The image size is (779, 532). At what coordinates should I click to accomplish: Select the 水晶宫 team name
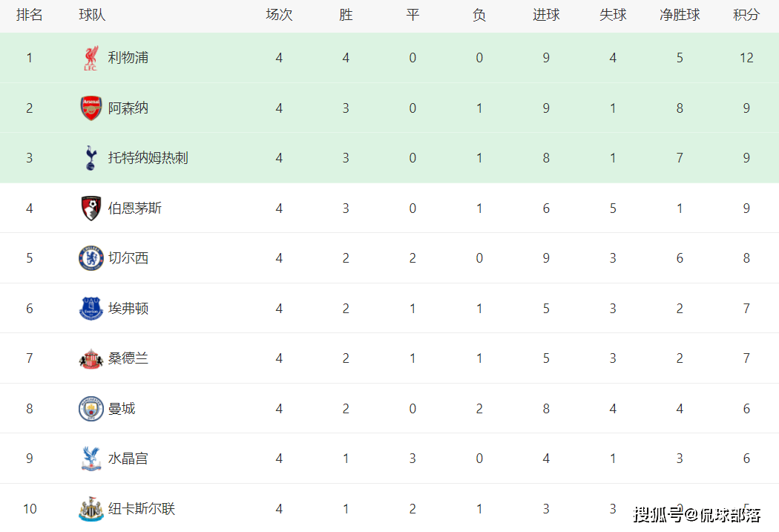(128, 459)
